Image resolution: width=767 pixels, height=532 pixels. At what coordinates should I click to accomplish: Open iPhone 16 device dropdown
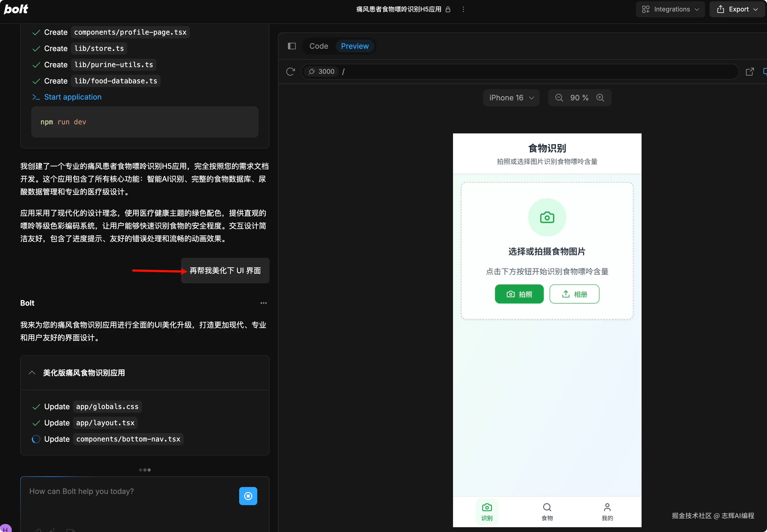tap(511, 98)
